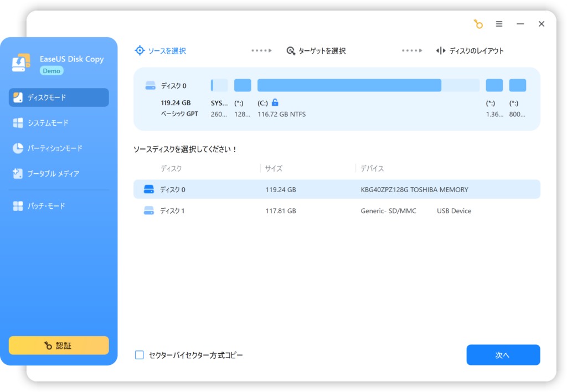Open the hamburger menu
Image resolution: width=567 pixels, height=392 pixels.
(499, 24)
